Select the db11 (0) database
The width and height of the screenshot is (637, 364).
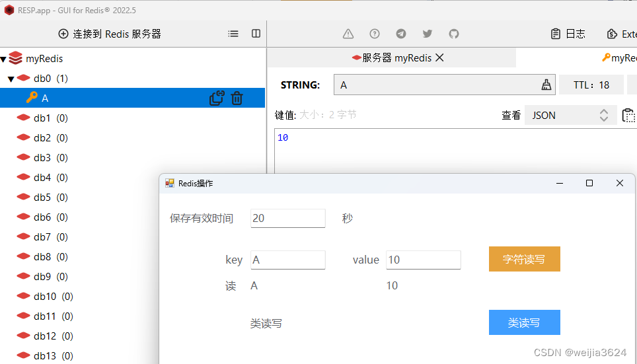click(x=54, y=316)
